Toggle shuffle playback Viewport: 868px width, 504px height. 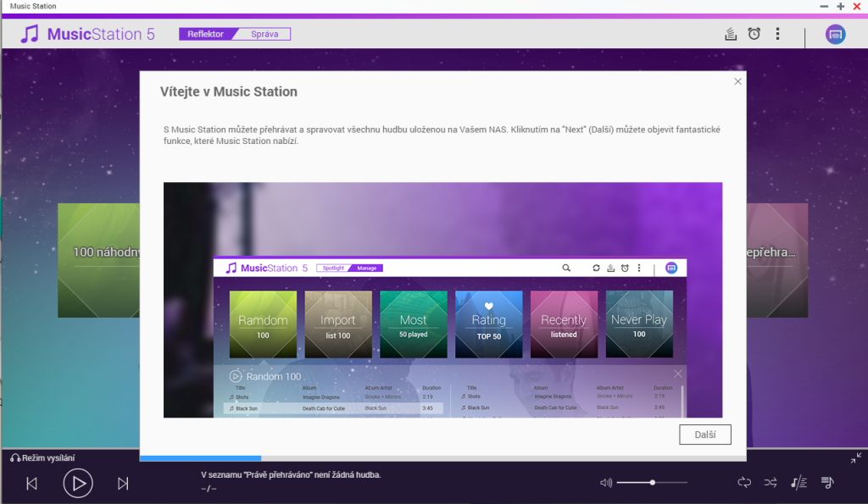(771, 483)
